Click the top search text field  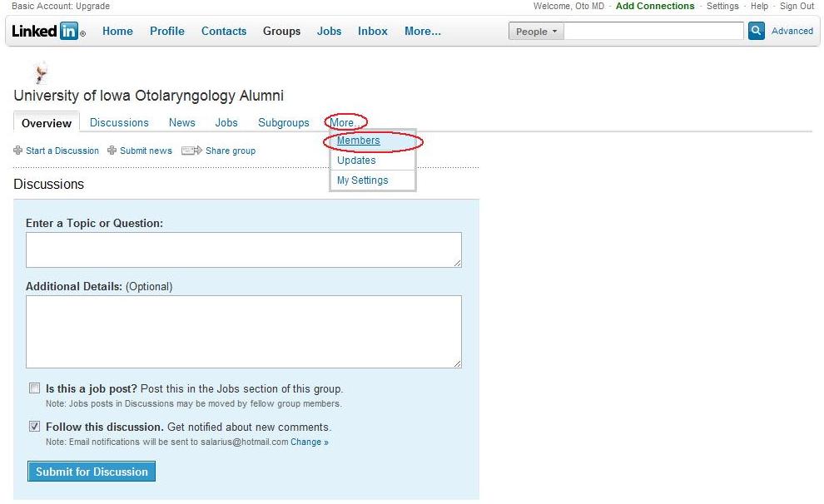(x=653, y=31)
